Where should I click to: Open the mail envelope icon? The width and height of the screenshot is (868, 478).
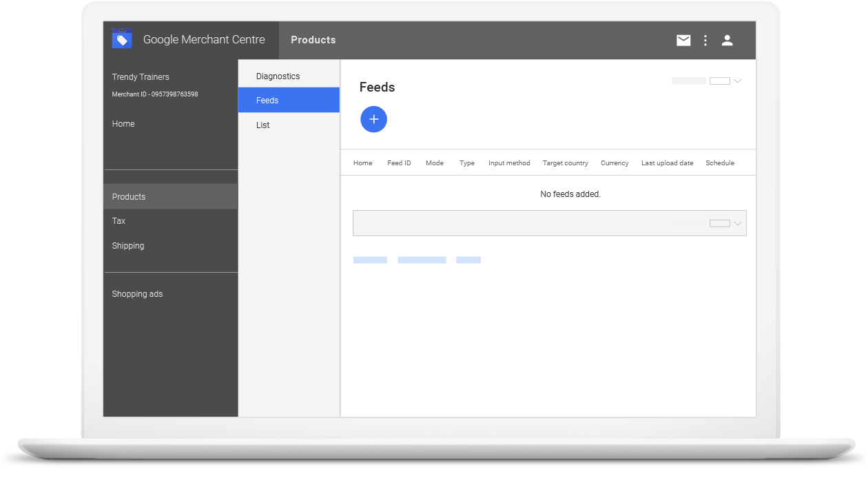tap(683, 40)
